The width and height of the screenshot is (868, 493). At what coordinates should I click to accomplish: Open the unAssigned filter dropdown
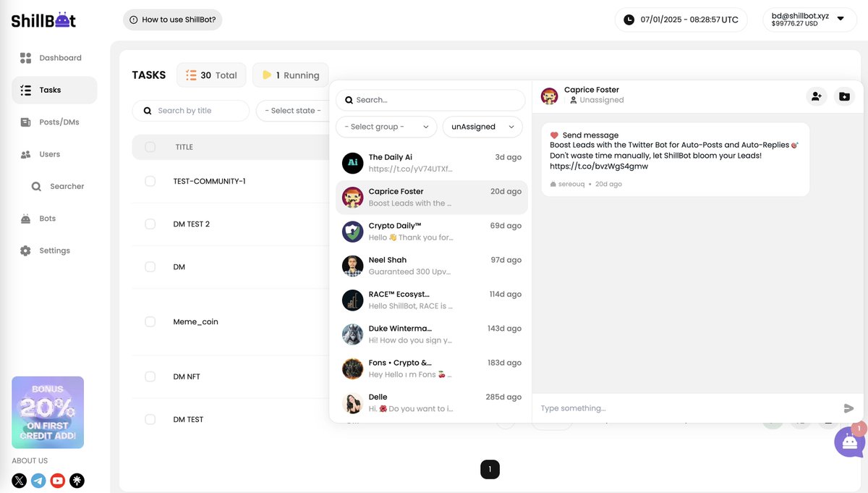(x=482, y=127)
